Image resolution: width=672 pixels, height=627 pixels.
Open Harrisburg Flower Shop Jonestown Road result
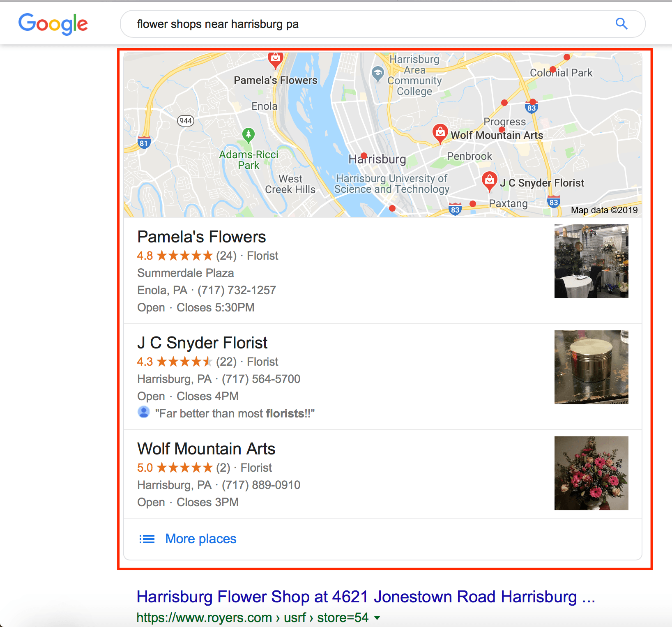[366, 597]
